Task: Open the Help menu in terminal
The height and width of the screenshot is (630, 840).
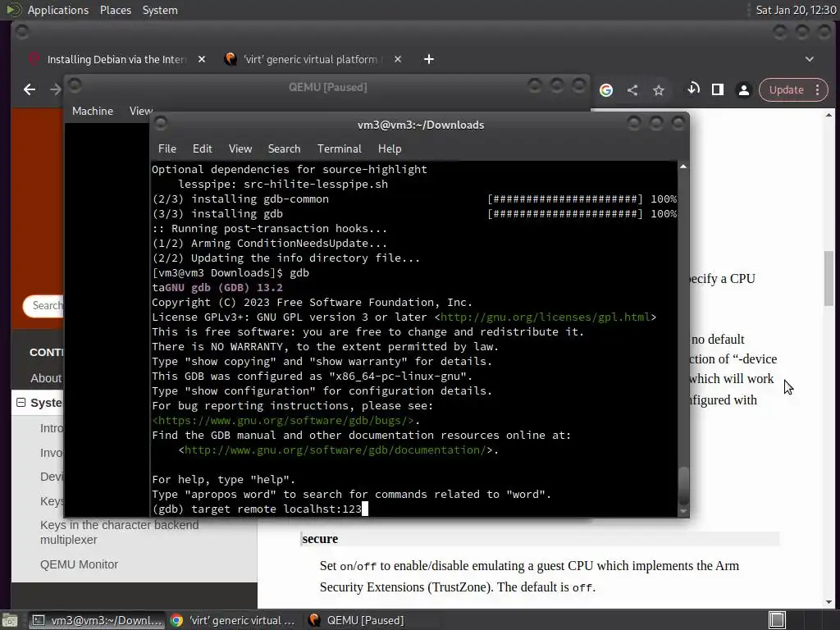Action: (390, 148)
